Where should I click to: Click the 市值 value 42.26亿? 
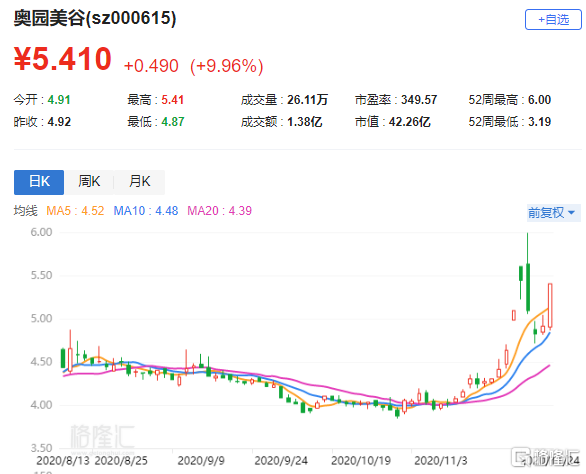coord(410,121)
